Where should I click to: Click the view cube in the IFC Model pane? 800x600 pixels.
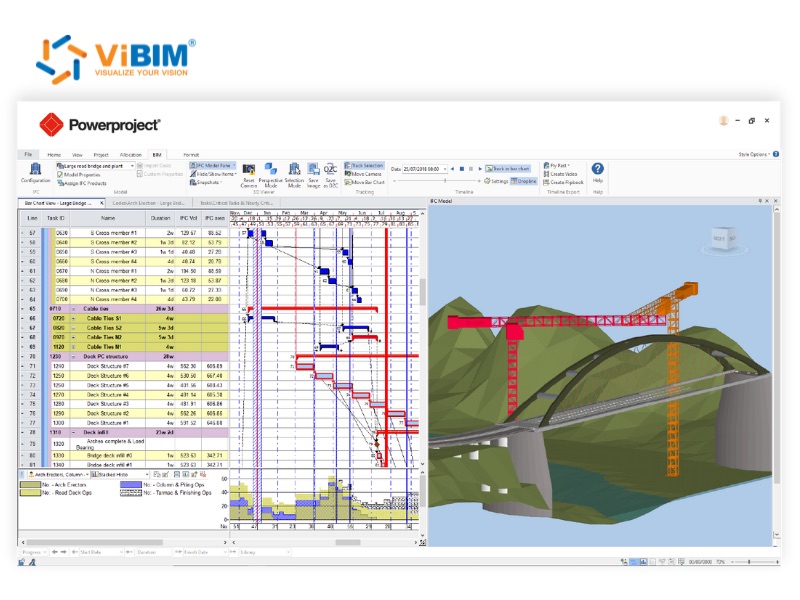(724, 239)
